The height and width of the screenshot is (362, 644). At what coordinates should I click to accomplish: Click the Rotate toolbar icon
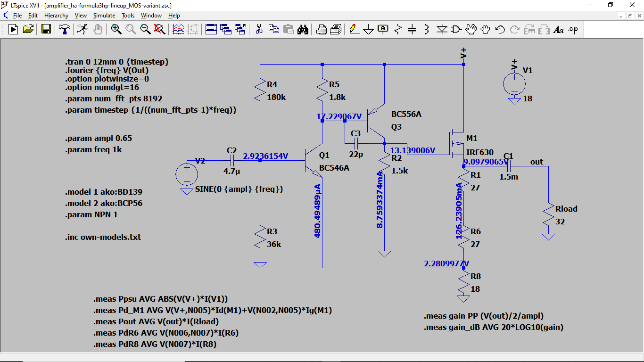[x=529, y=29]
